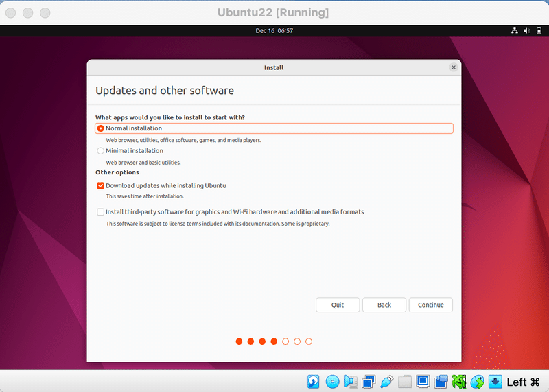Click the USB devices plug icon
Viewport: 549px width, 392px height.
(x=386, y=382)
